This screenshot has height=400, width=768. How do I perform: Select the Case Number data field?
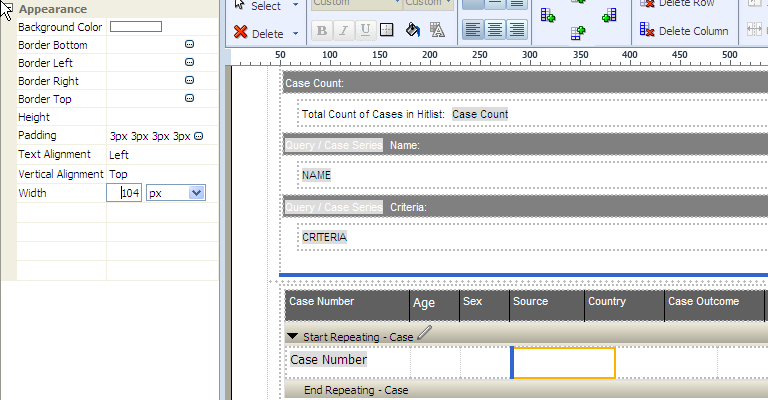click(x=329, y=360)
